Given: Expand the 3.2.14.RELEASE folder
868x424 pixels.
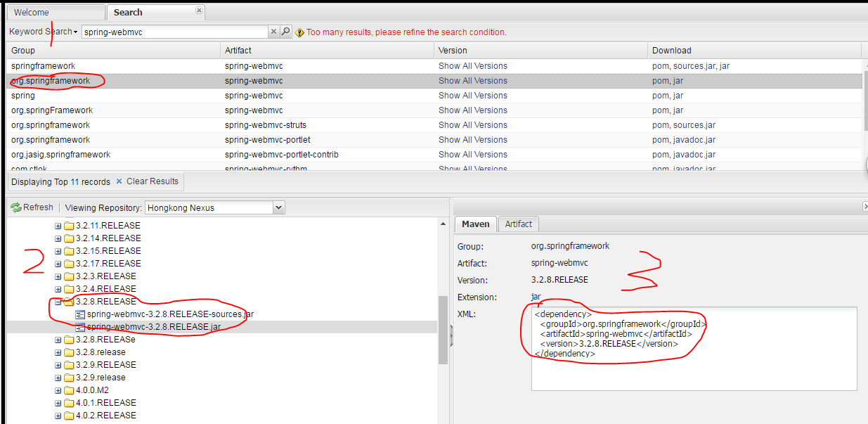Looking at the screenshot, I should [58, 238].
